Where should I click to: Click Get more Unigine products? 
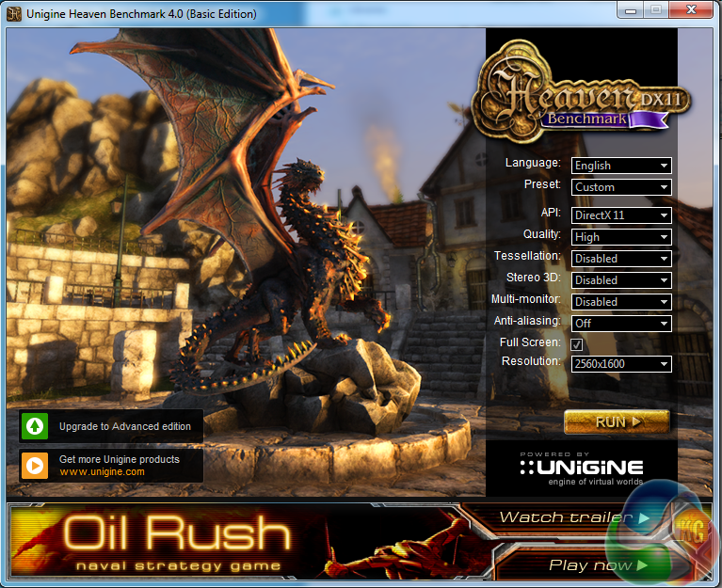coord(120,459)
